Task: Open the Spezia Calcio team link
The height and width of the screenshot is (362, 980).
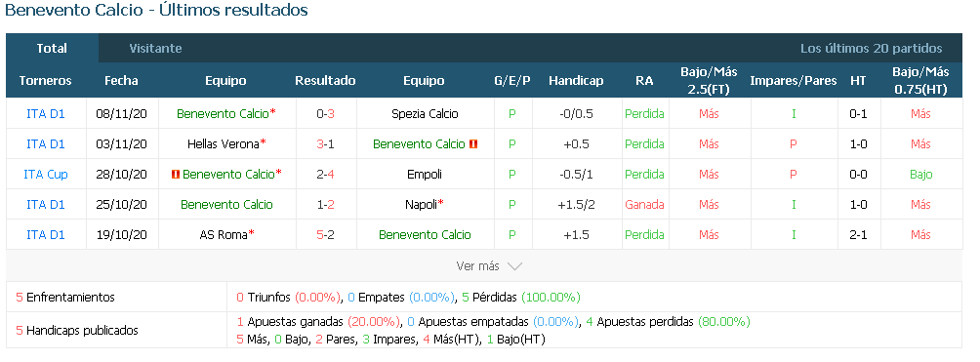Action: pyautogui.click(x=425, y=114)
